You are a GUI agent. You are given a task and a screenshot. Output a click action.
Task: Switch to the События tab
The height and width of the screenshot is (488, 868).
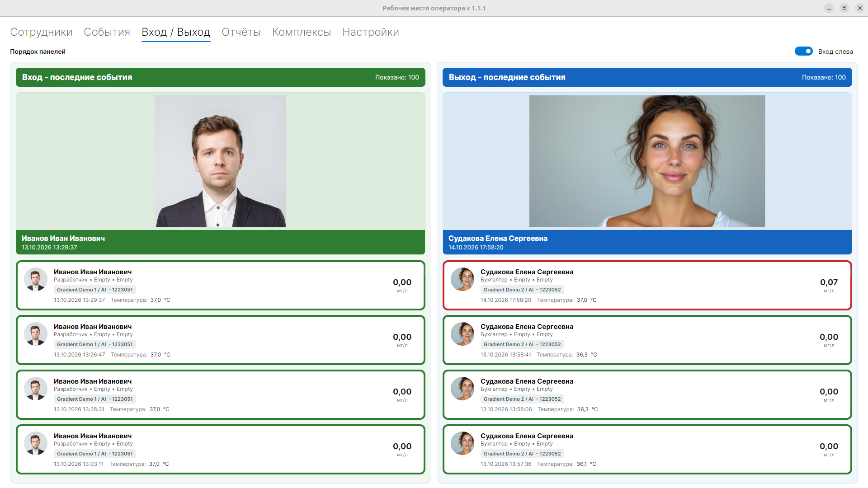pyautogui.click(x=107, y=32)
